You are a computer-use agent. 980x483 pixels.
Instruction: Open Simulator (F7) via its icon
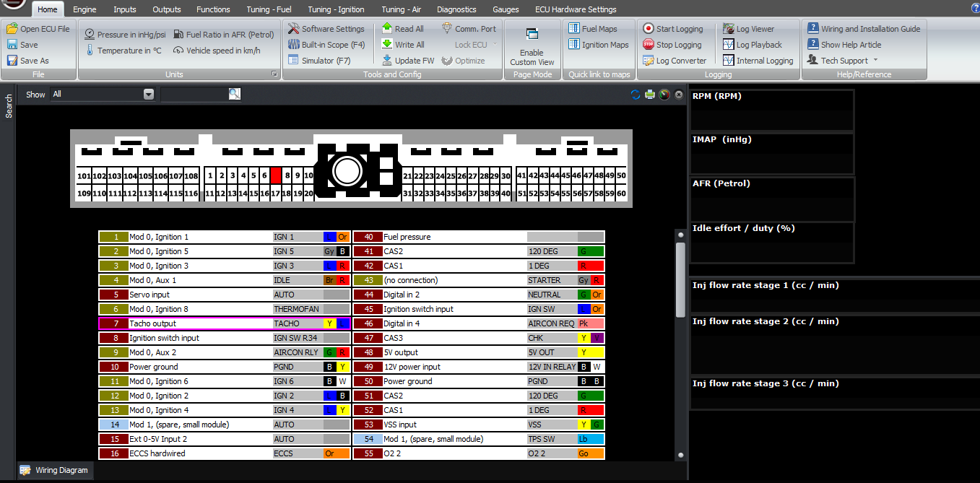click(x=293, y=61)
